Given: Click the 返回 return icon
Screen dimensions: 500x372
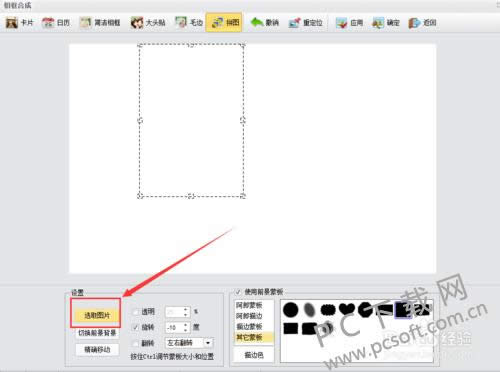Looking at the screenshot, I should pyautogui.click(x=414, y=23).
